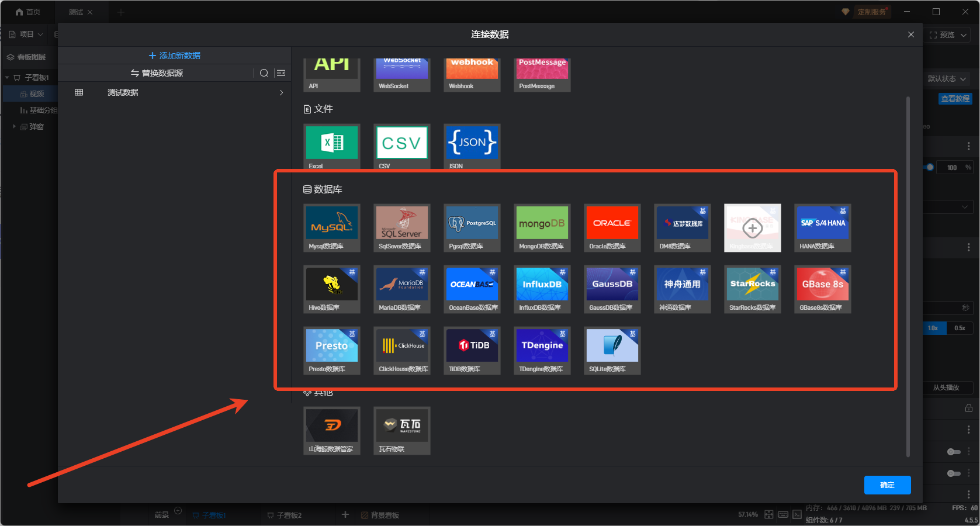Pick the Pgsql数据库 data source
Screen dimensions: 980x526
coord(472,228)
